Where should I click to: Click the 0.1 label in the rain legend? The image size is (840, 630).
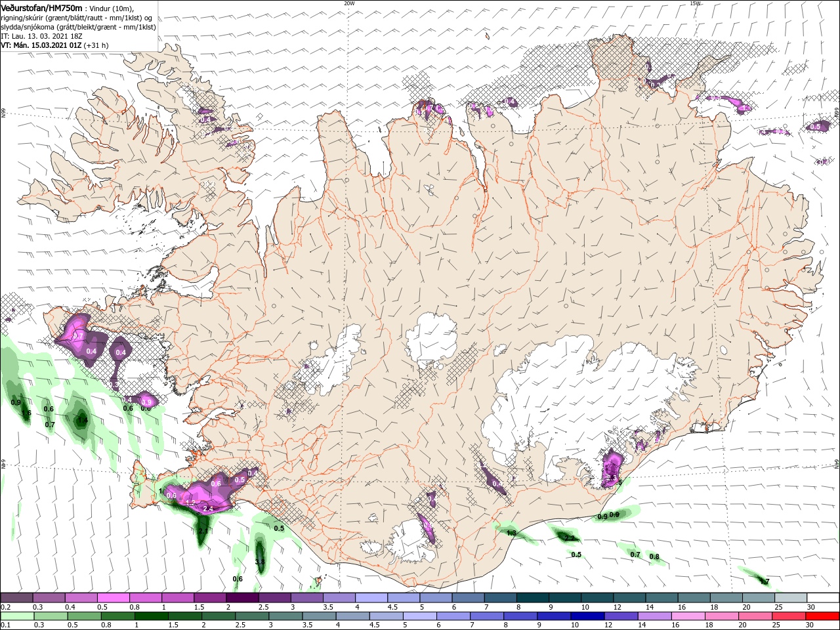tap(6, 625)
